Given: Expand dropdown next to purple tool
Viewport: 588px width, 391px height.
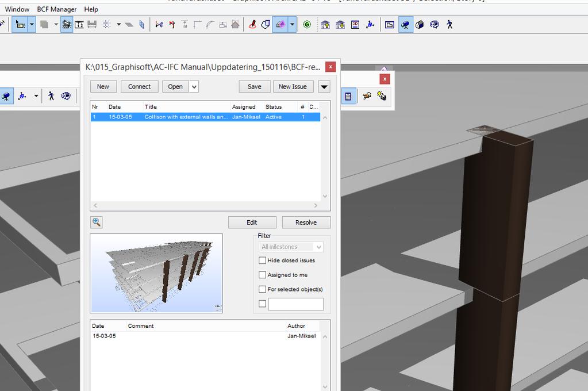Looking at the screenshot, I should 292,25.
